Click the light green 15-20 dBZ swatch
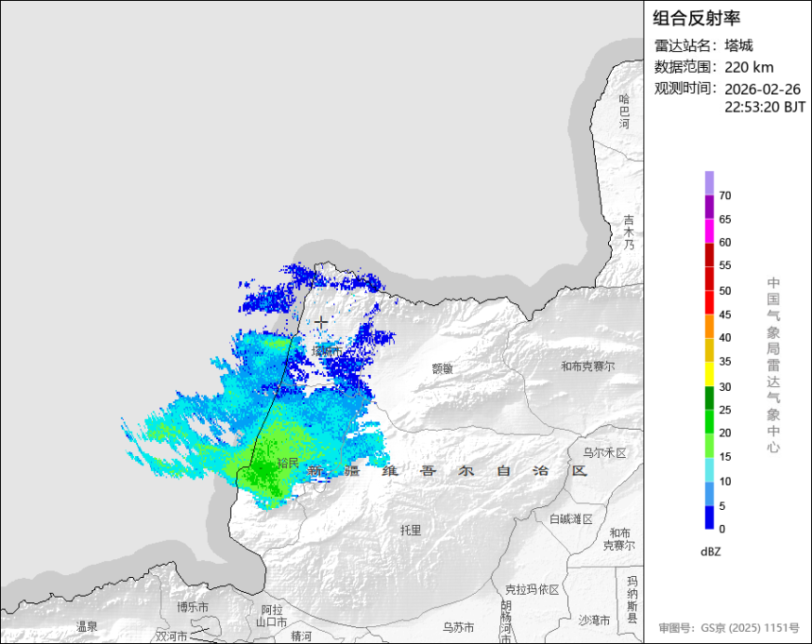 (x=709, y=445)
